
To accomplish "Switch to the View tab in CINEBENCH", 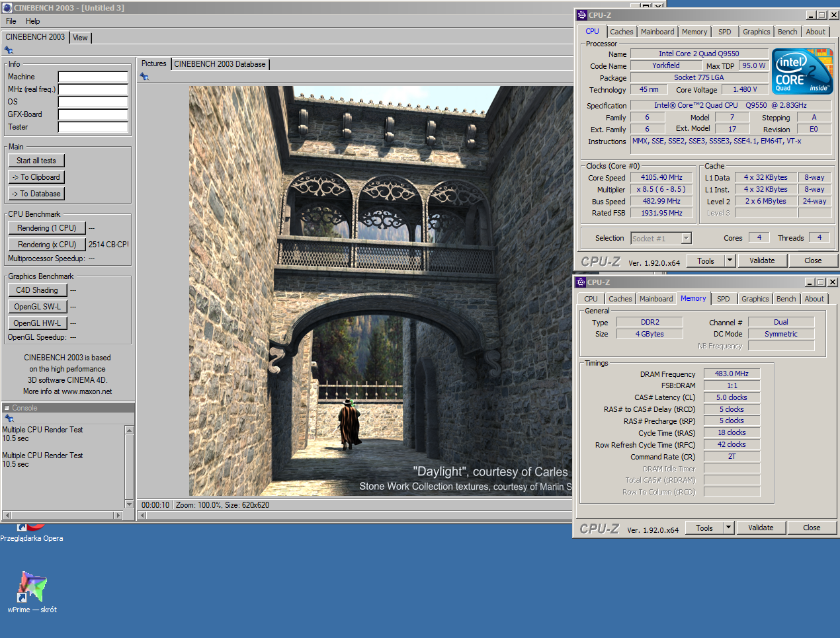I will tap(80, 38).
